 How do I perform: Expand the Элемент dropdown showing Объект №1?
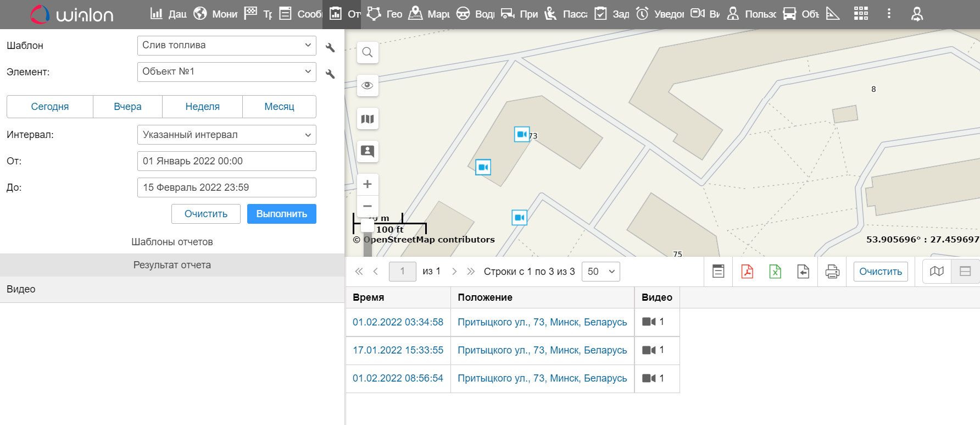pyautogui.click(x=226, y=71)
